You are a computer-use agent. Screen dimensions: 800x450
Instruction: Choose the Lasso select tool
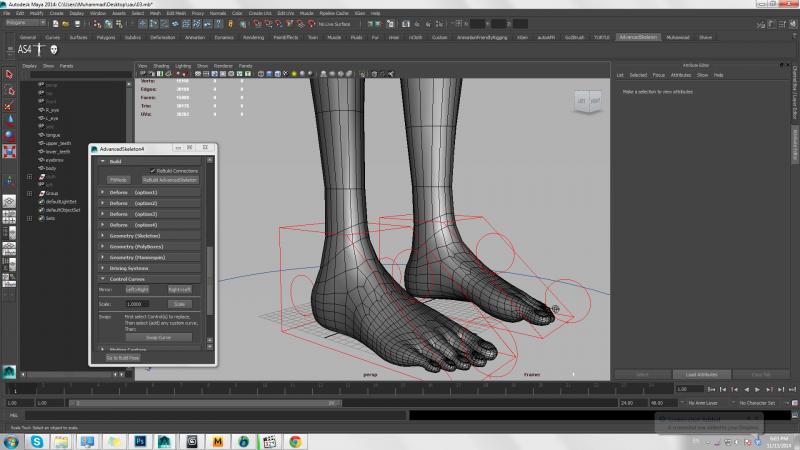click(x=9, y=91)
